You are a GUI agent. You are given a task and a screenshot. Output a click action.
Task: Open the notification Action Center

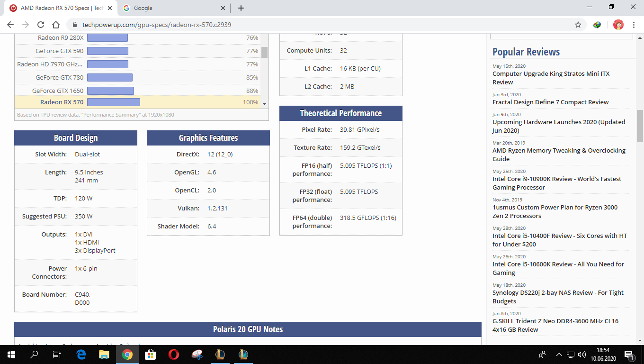(x=630, y=355)
